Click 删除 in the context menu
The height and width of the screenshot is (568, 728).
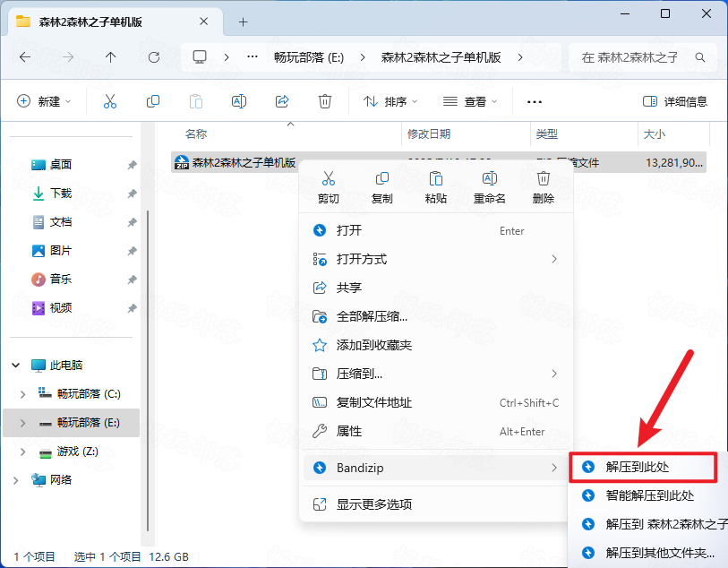tap(544, 188)
